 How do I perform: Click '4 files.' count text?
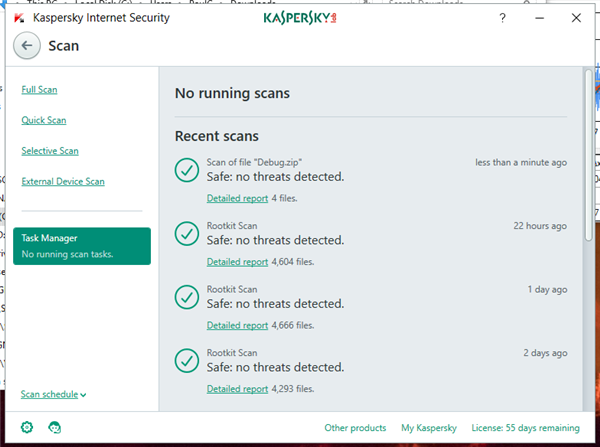[284, 198]
